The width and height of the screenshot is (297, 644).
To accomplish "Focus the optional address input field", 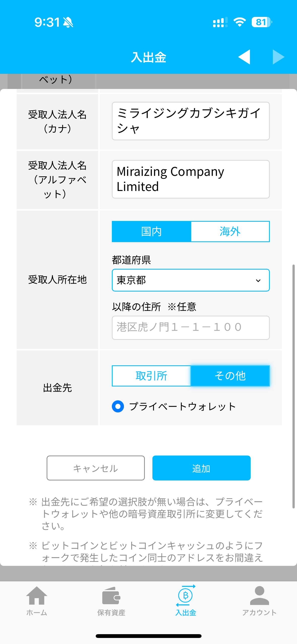I will tap(191, 328).
